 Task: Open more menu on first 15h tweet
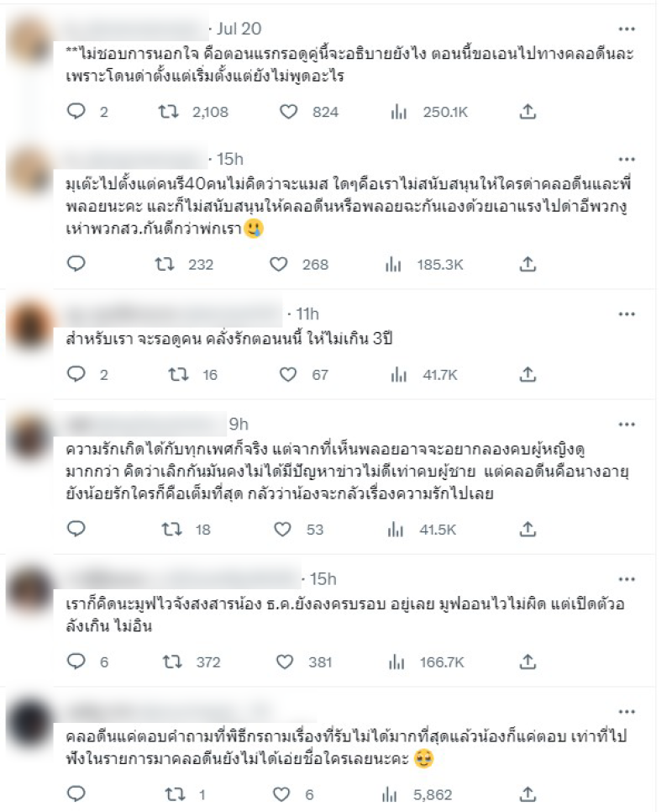point(627,159)
